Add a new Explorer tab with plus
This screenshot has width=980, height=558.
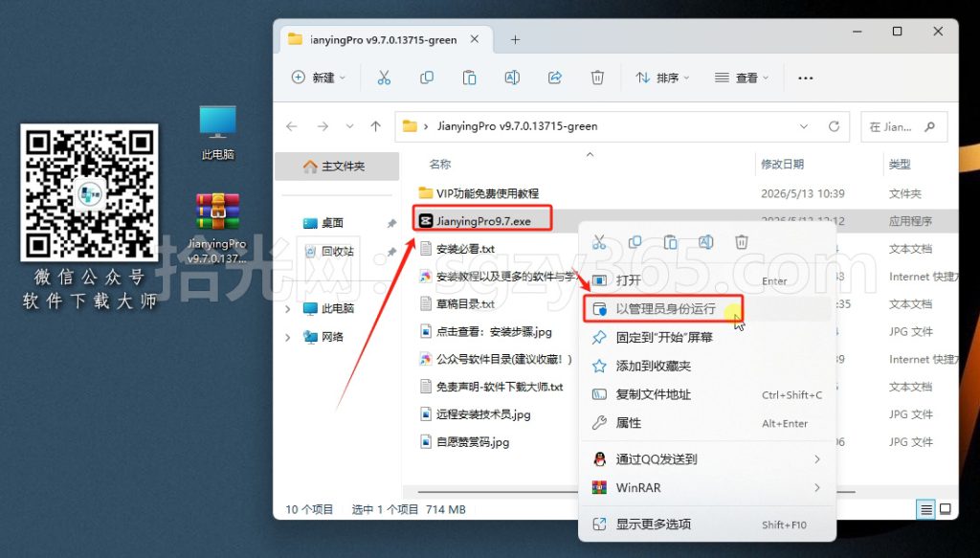tap(515, 39)
